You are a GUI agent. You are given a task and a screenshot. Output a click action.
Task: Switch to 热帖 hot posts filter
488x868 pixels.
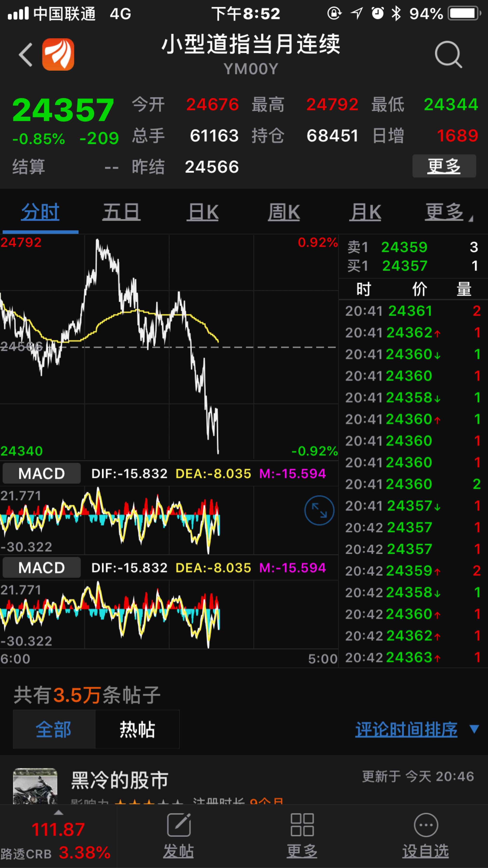tap(137, 729)
